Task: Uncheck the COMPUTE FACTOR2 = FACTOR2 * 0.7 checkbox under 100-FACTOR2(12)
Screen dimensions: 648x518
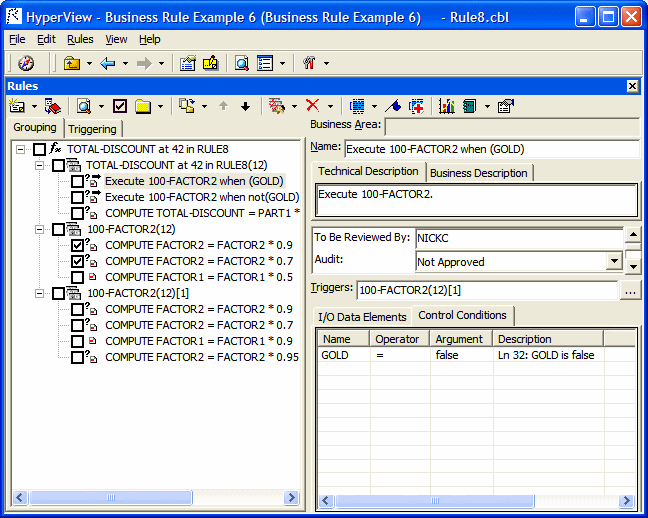Action: click(x=78, y=261)
